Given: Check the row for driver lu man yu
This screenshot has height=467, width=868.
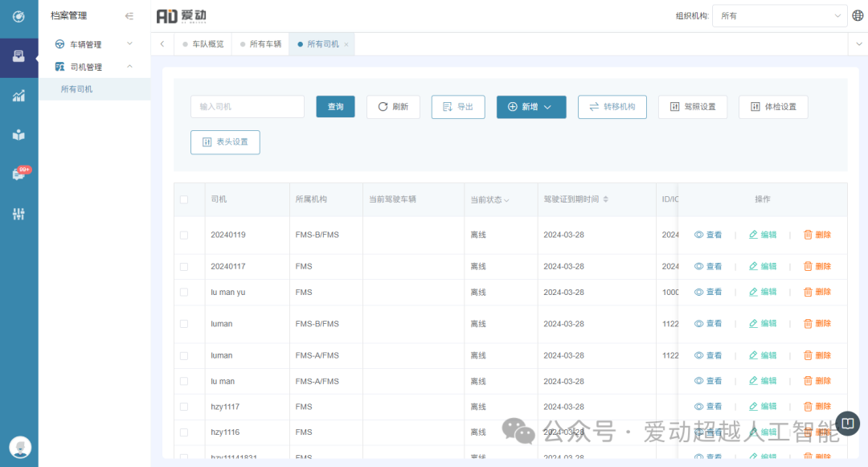Looking at the screenshot, I should pyautogui.click(x=184, y=293).
